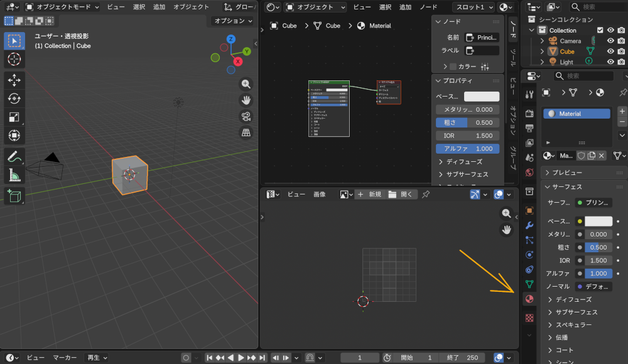
Task: Hide the Light object with its eye icon
Action: pyautogui.click(x=610, y=62)
